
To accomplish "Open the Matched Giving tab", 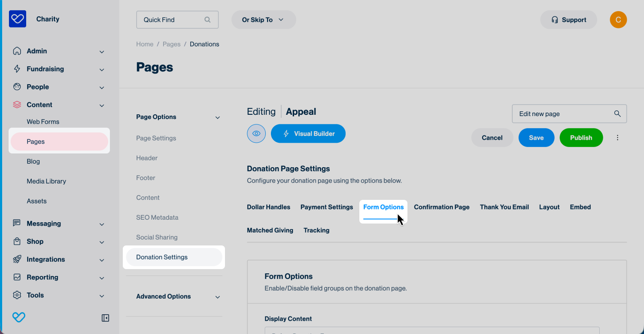I will click(270, 230).
